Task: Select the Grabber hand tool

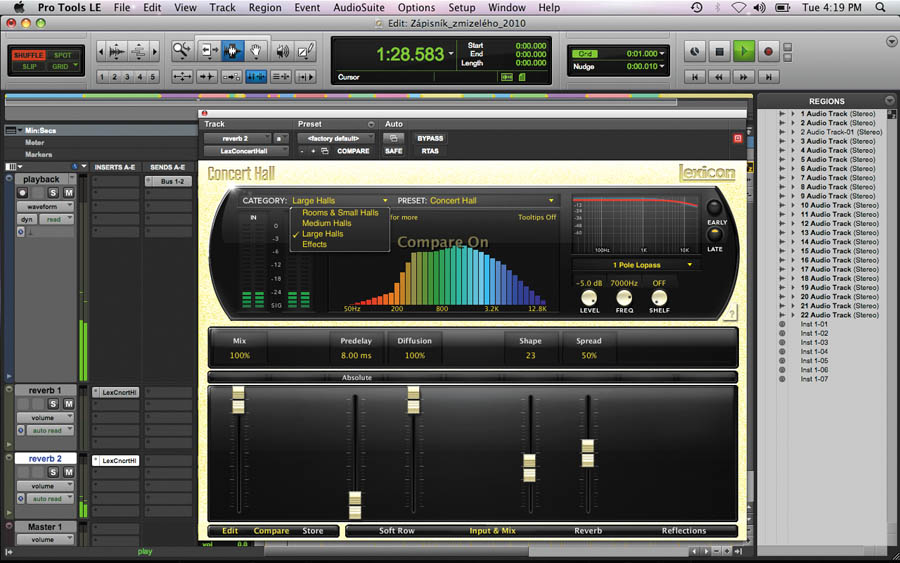Action: [257, 50]
